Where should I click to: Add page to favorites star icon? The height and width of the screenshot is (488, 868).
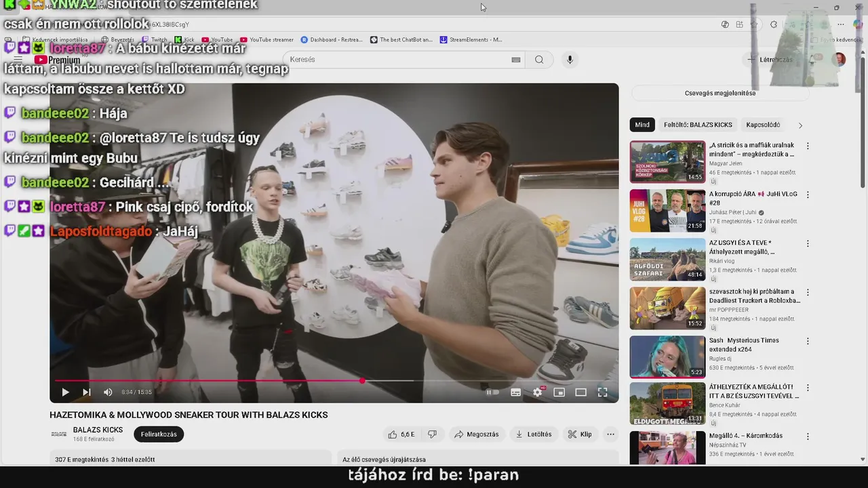tap(754, 24)
